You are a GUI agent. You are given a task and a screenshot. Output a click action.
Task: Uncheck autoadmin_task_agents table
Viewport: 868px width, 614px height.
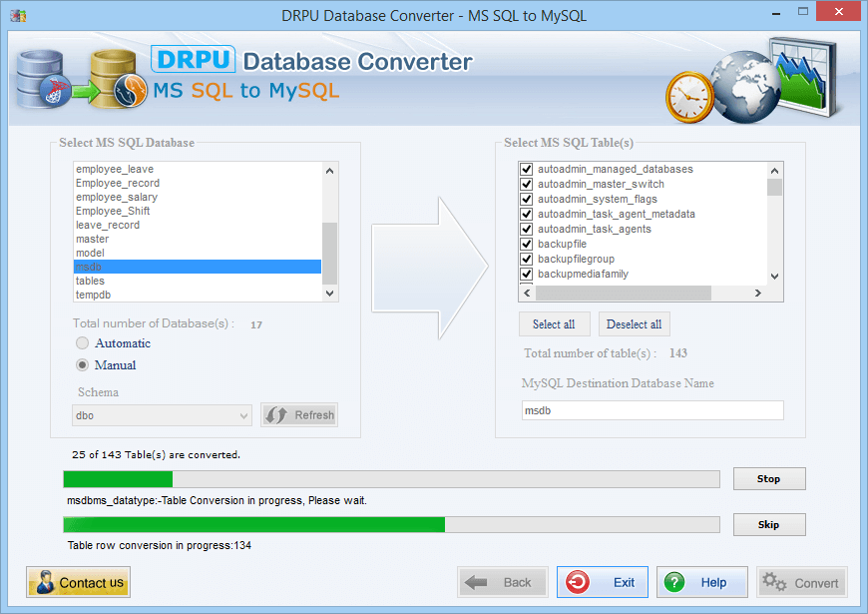click(x=527, y=229)
